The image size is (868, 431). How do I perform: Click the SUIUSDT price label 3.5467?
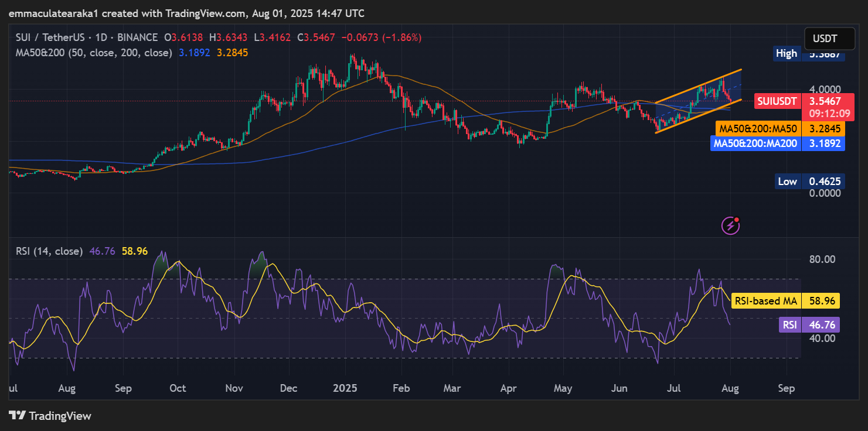804,101
